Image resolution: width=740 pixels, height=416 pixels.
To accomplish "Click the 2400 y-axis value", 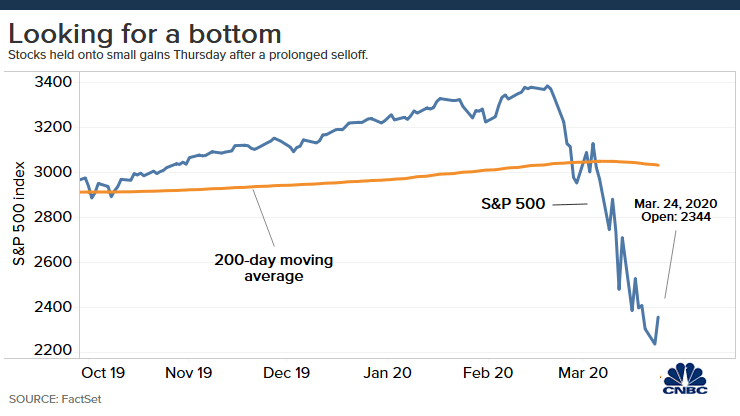I will coord(53,307).
